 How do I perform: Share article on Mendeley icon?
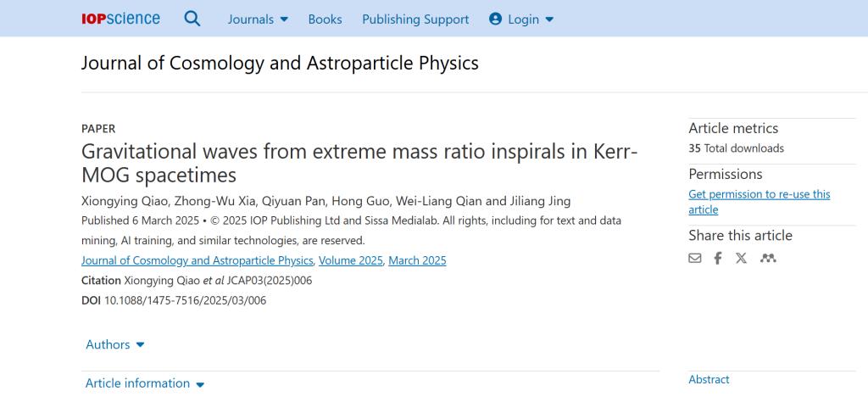(x=768, y=258)
